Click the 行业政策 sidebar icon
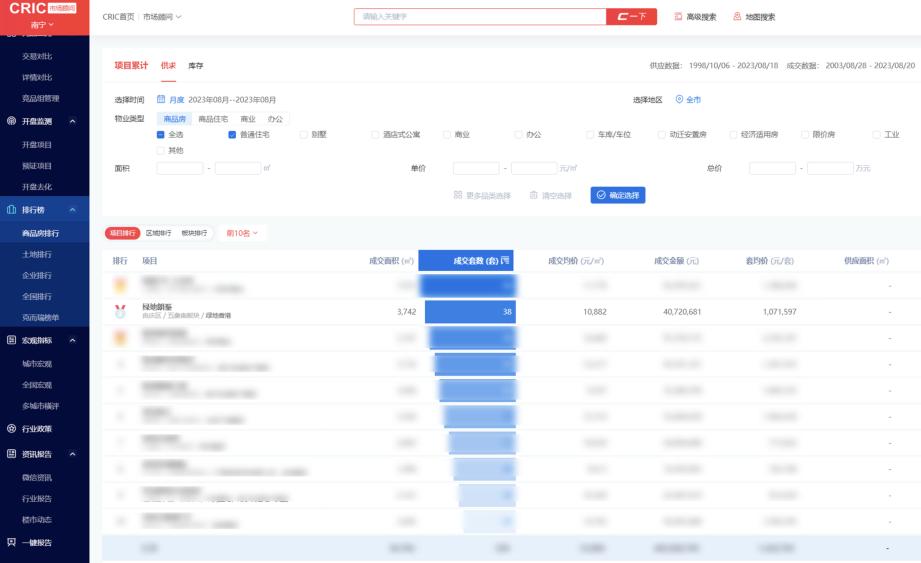The height and width of the screenshot is (563, 921). (x=11, y=429)
